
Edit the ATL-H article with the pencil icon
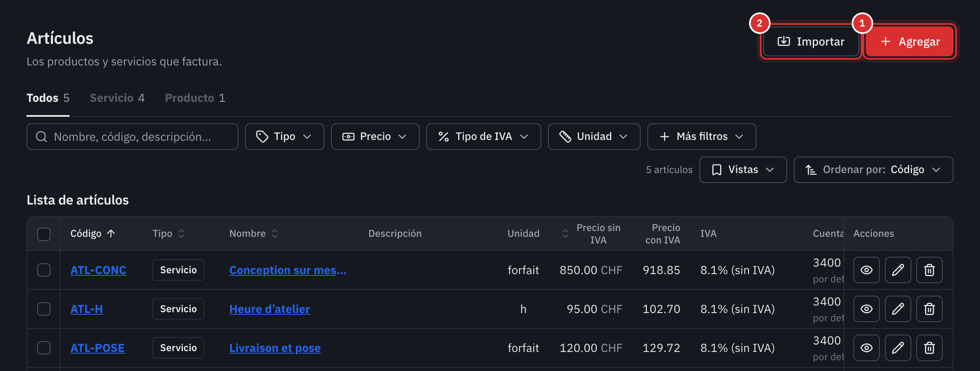898,309
